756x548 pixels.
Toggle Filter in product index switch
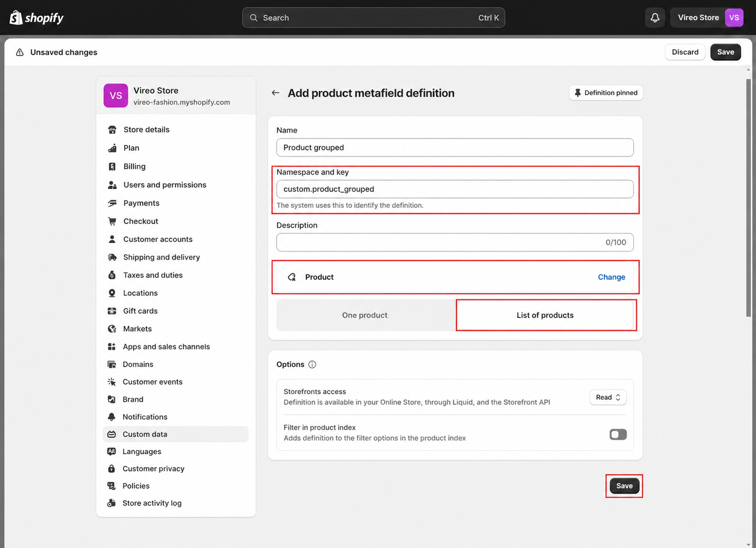(x=618, y=435)
